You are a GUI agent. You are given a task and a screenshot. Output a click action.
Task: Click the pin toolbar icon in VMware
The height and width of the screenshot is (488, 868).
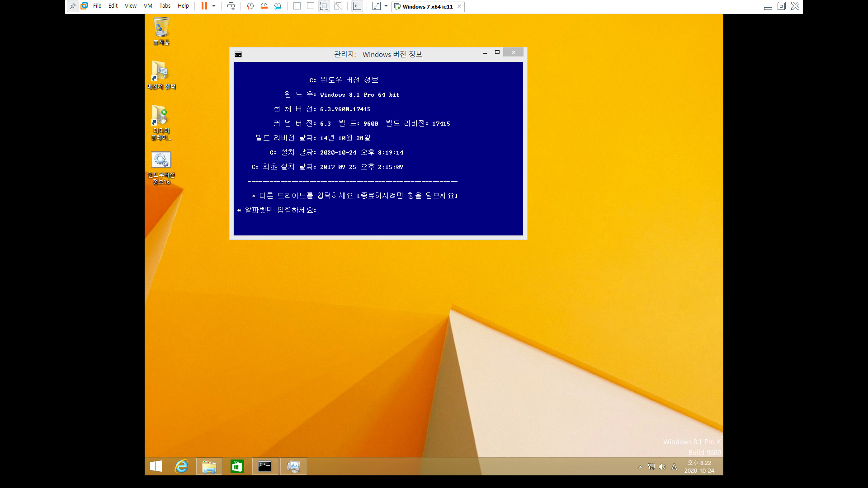73,6
